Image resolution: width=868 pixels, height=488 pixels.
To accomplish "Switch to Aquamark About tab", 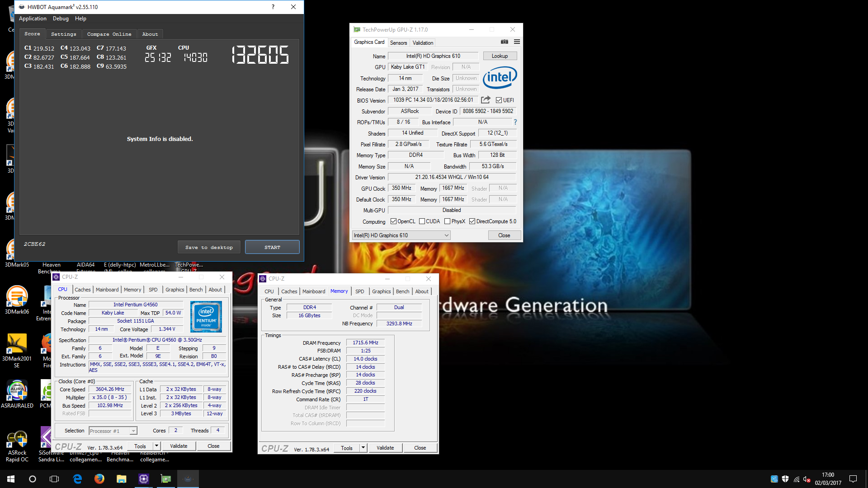I will [x=150, y=34].
